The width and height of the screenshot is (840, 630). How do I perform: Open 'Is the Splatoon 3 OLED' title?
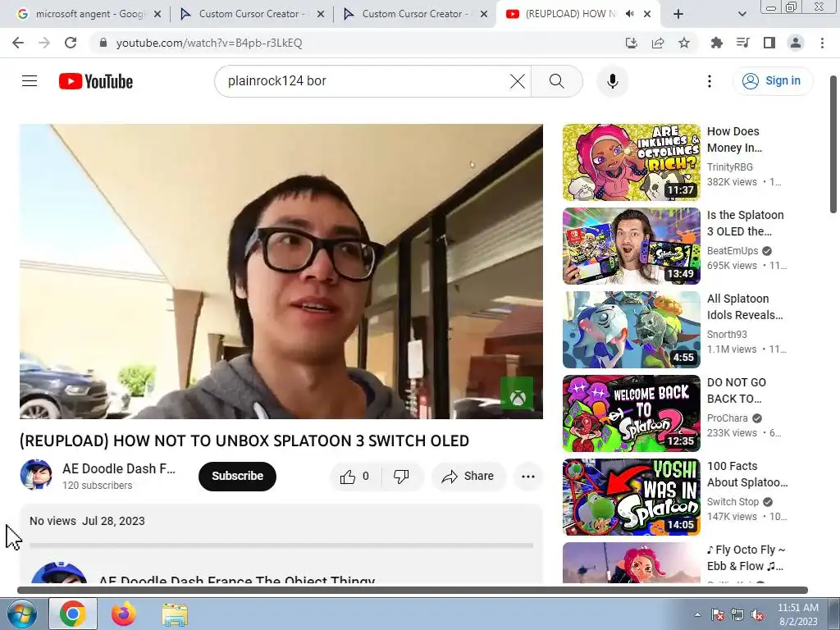coord(745,223)
